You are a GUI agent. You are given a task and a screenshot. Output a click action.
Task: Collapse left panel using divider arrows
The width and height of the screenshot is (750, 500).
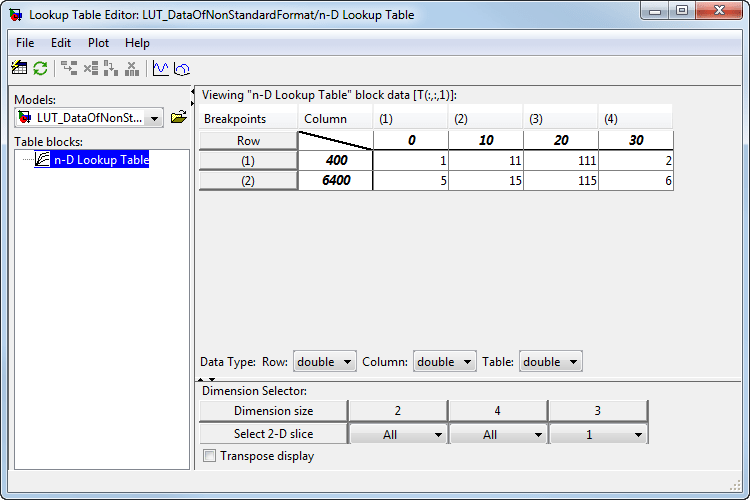(192, 91)
